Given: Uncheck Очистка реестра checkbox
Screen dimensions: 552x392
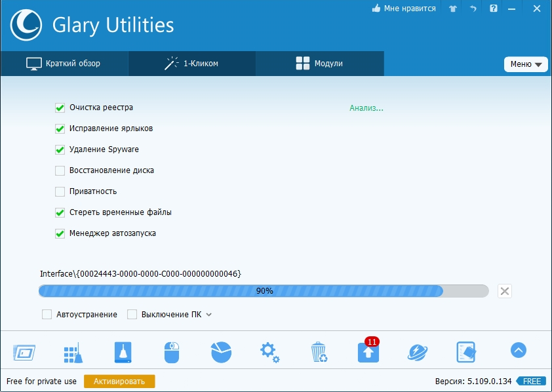Looking at the screenshot, I should click(x=60, y=108).
